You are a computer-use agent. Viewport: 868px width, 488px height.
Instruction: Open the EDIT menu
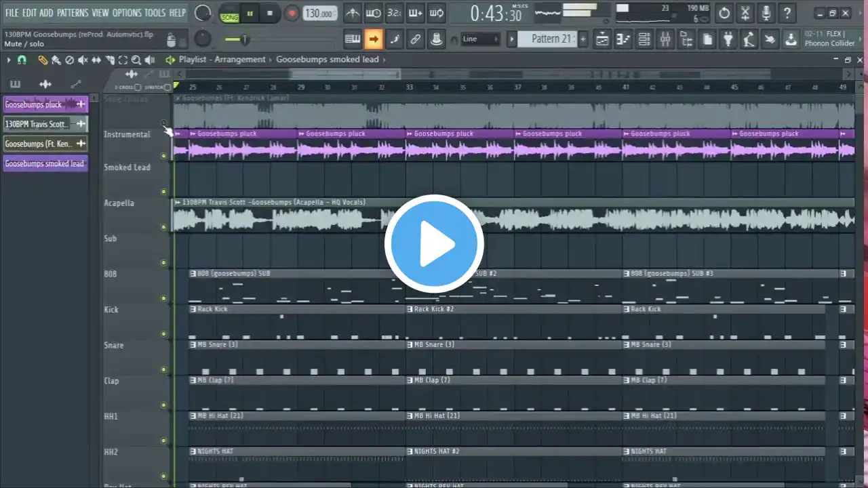pyautogui.click(x=30, y=13)
